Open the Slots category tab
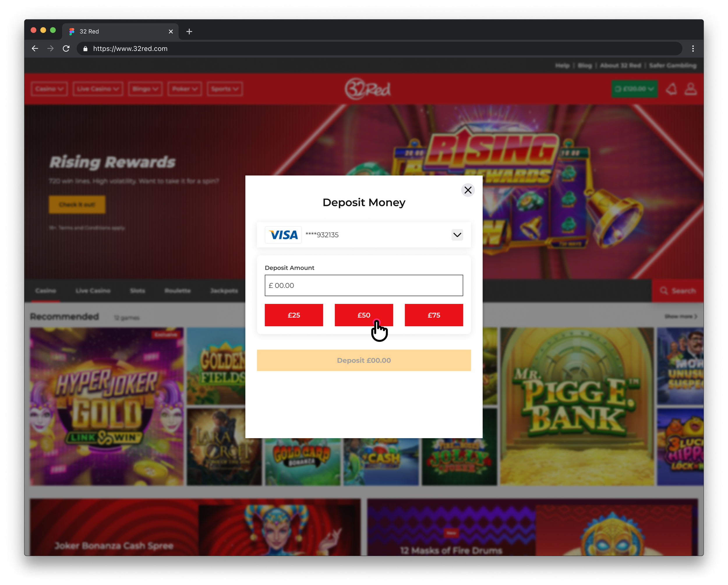This screenshot has height=585, width=728. click(x=137, y=291)
